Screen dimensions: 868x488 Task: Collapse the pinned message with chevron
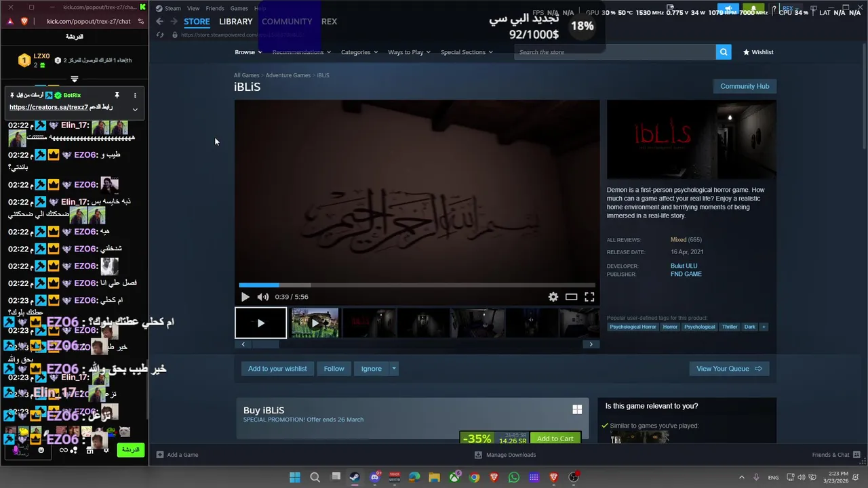click(x=135, y=109)
